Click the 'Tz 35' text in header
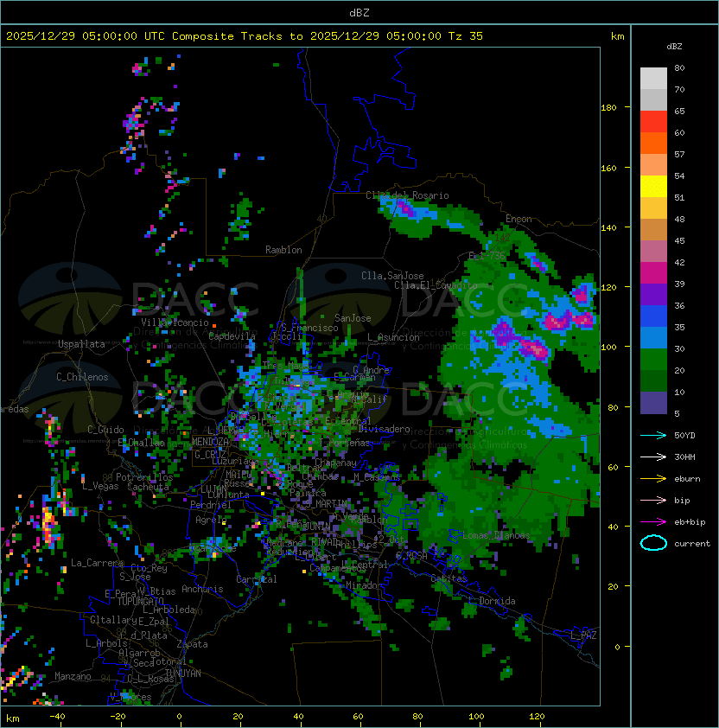 (466, 36)
